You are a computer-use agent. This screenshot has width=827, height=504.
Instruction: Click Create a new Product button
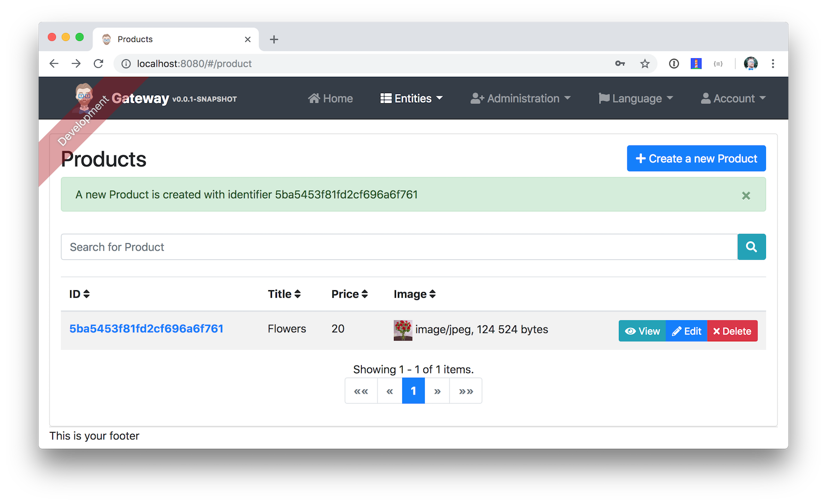click(x=696, y=159)
